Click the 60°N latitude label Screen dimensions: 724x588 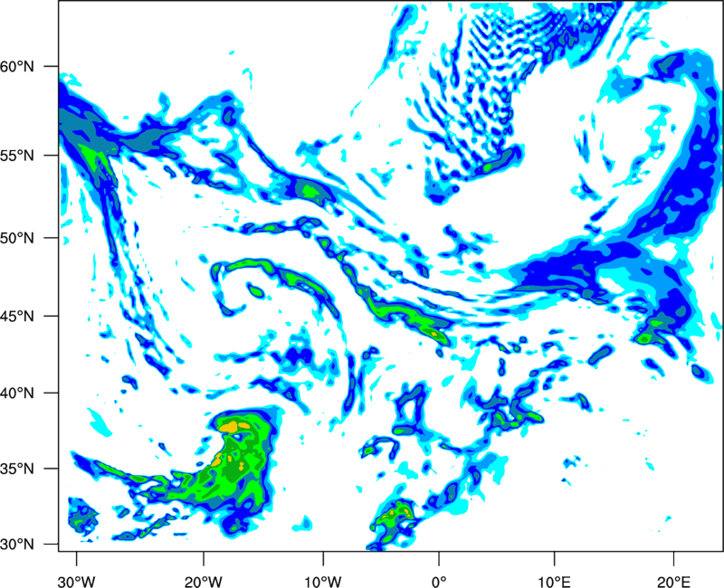point(17,66)
